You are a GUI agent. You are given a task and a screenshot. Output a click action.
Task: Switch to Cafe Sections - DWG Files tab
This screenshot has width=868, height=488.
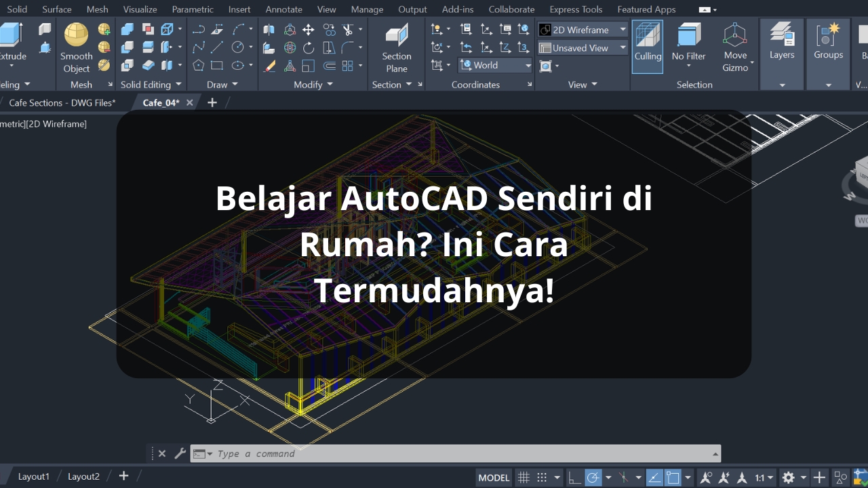pos(62,102)
